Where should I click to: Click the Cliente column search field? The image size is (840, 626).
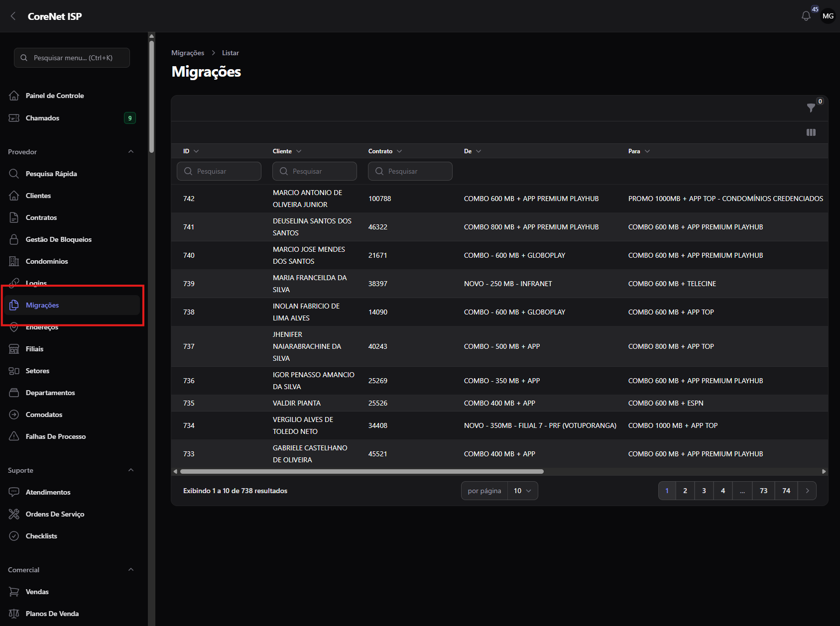(x=315, y=171)
